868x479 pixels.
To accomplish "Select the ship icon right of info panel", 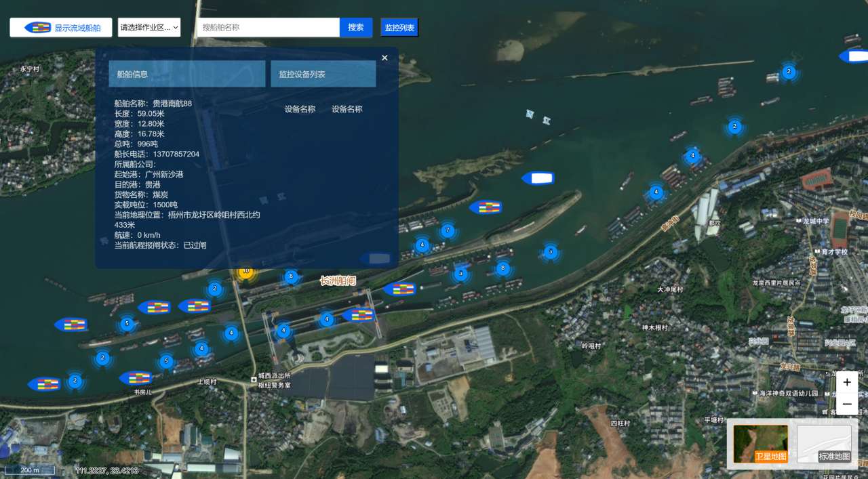I will tap(486, 207).
